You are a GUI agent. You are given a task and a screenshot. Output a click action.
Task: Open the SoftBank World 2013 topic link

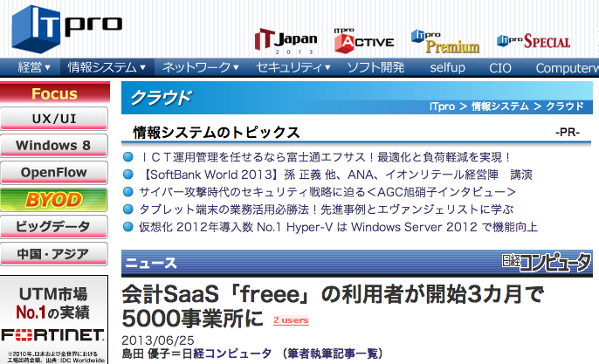pyautogui.click(x=336, y=175)
